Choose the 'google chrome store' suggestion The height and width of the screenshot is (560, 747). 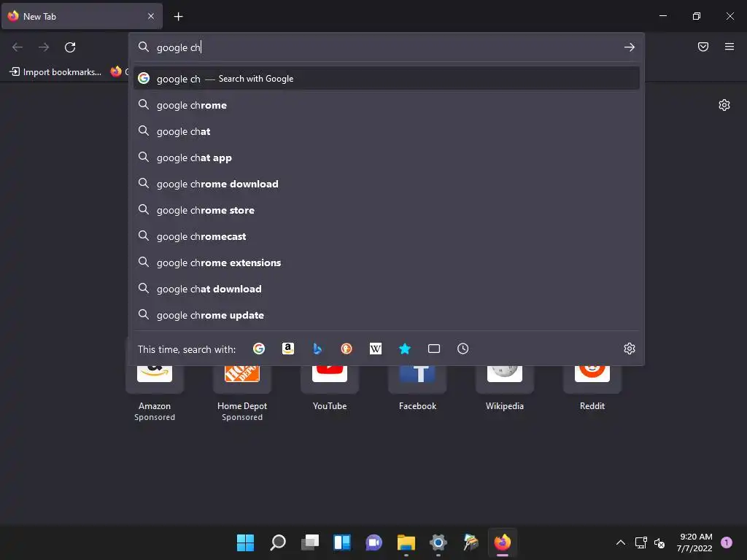[387, 210]
